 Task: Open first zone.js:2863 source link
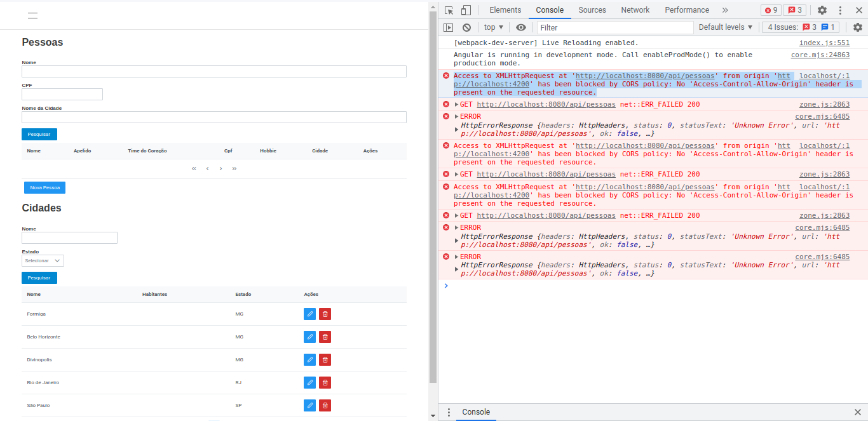click(824, 104)
